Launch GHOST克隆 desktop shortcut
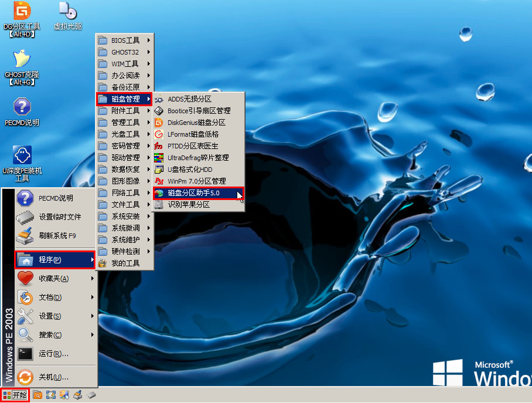532x403 pixels. pos(22,67)
